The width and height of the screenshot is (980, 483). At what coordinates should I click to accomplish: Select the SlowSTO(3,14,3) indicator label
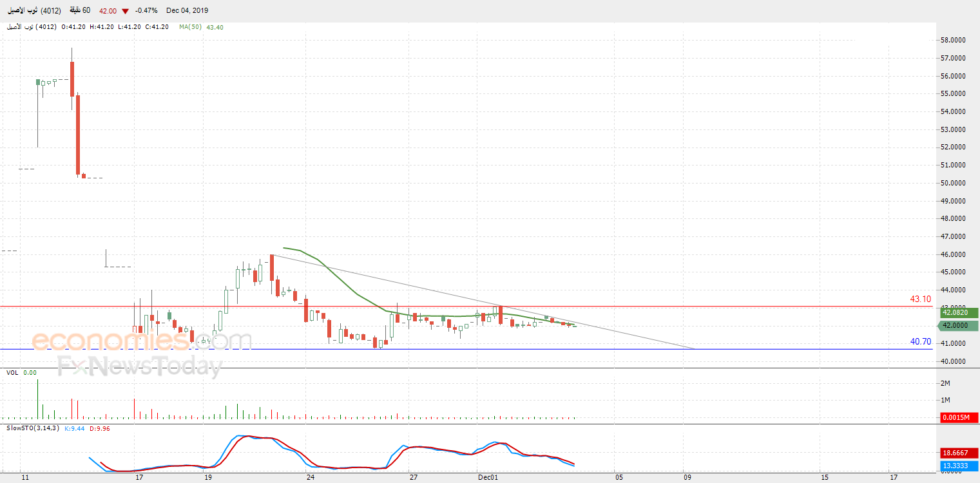coord(33,428)
